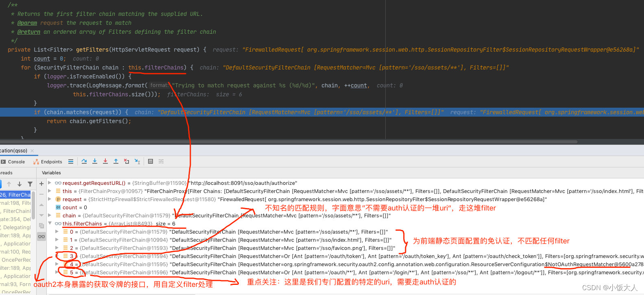Click the frames filter funnel icon
Image resolution: width=644 pixels, height=295 pixels.
[30, 184]
